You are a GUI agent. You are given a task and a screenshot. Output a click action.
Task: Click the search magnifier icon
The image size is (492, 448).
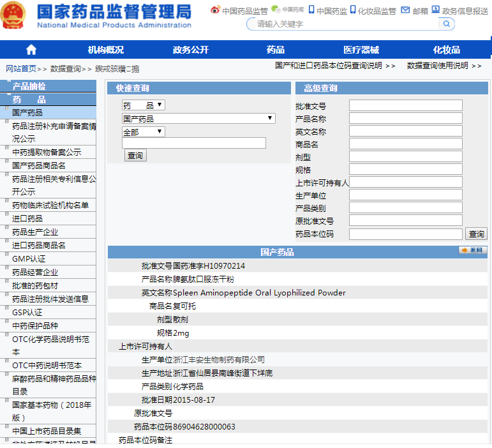447,24
